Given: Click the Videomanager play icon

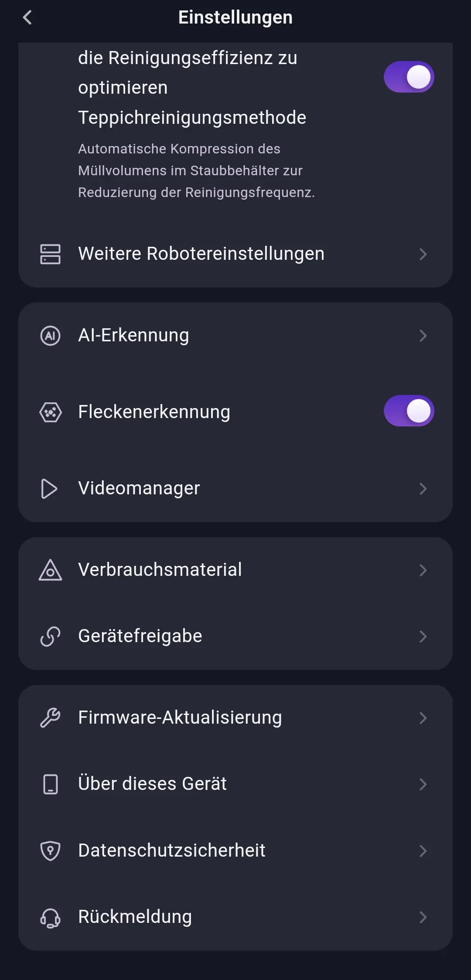Looking at the screenshot, I should click(x=49, y=488).
